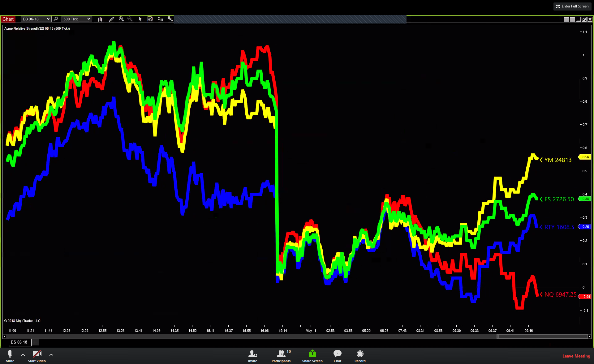Image resolution: width=594 pixels, height=364 pixels.
Task: Click the zoom in magnifier
Action: coord(121,19)
